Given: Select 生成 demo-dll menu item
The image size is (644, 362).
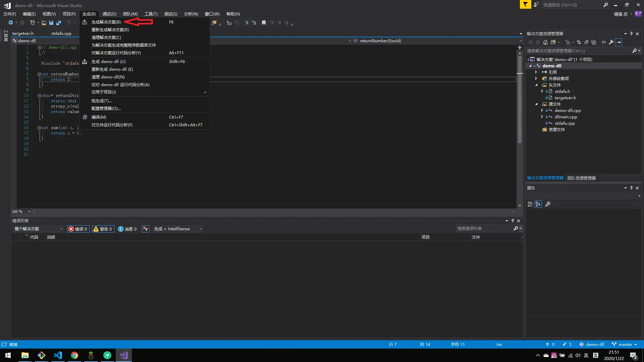Looking at the screenshot, I should coord(108,61).
